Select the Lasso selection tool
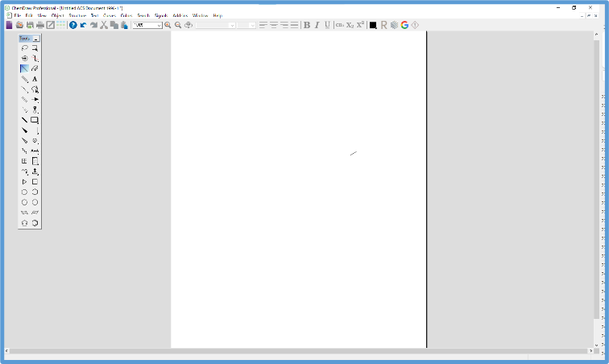Image resolution: width=609 pixels, height=364 pixels. coord(24,48)
